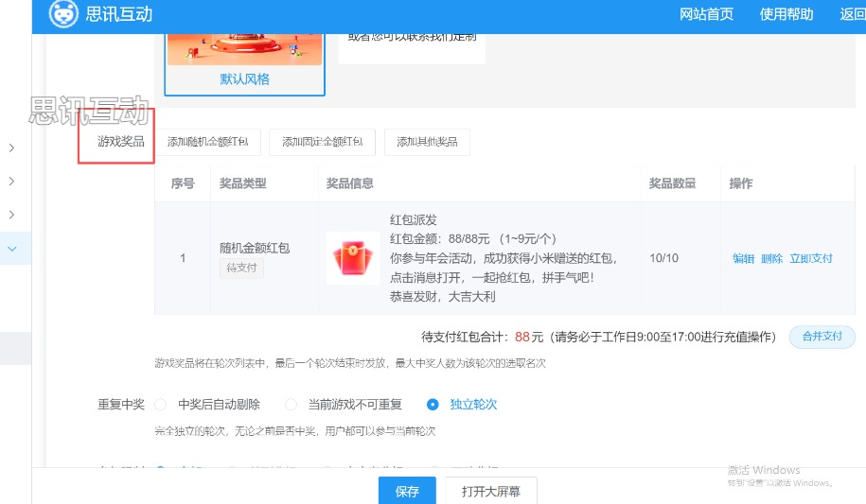Click 添加其他奖品 button
Image resolution: width=866 pixels, height=504 pixels.
[427, 142]
